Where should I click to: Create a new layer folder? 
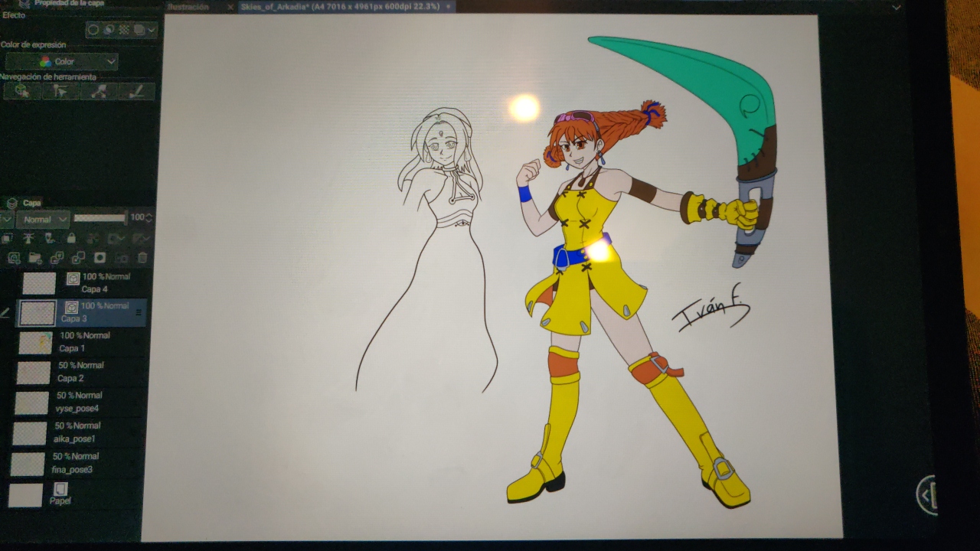(x=35, y=258)
